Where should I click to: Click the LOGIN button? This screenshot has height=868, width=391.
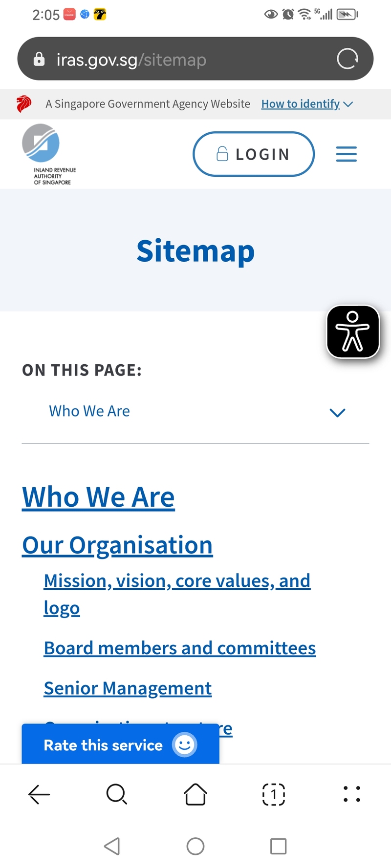pyautogui.click(x=254, y=154)
